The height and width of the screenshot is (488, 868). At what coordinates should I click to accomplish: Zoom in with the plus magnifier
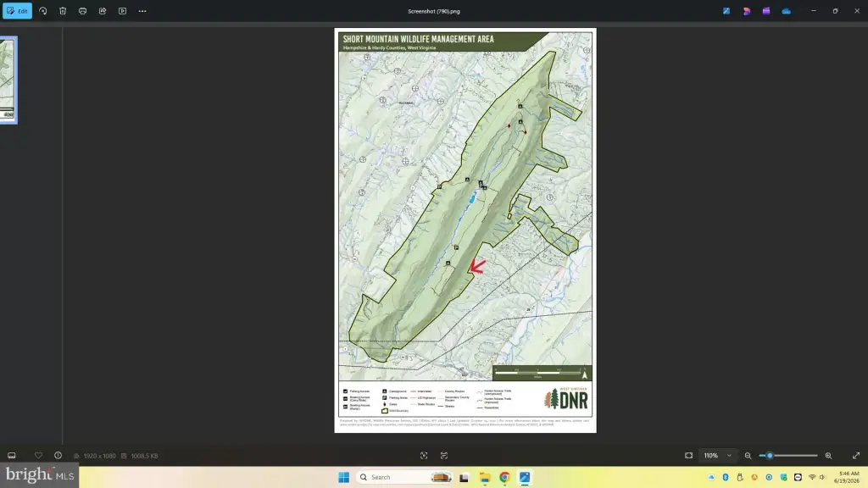click(x=829, y=456)
